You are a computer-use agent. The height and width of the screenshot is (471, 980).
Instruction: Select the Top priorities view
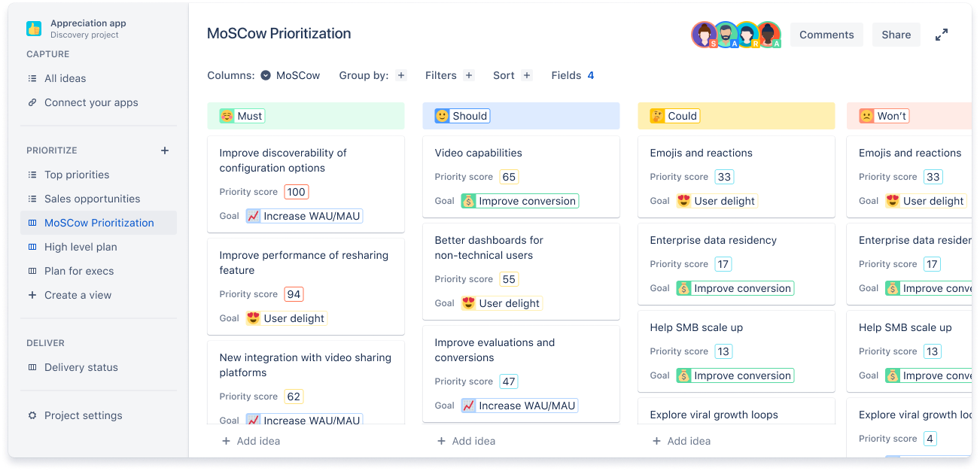click(x=76, y=175)
